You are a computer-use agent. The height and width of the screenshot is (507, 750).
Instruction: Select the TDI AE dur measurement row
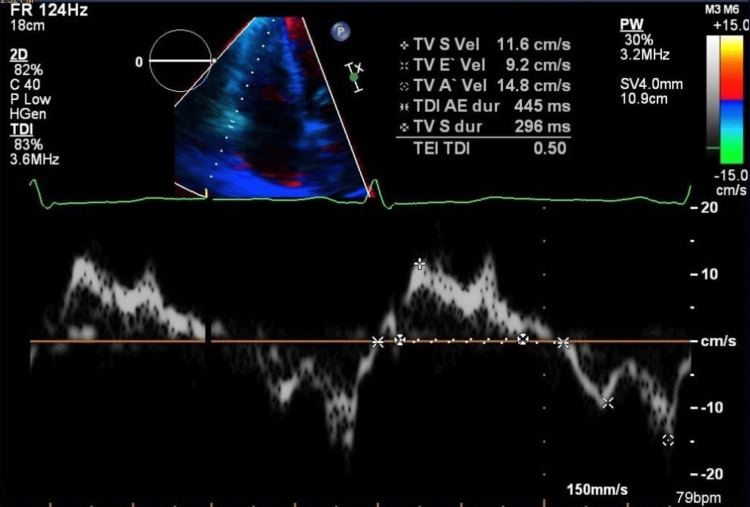(485, 106)
